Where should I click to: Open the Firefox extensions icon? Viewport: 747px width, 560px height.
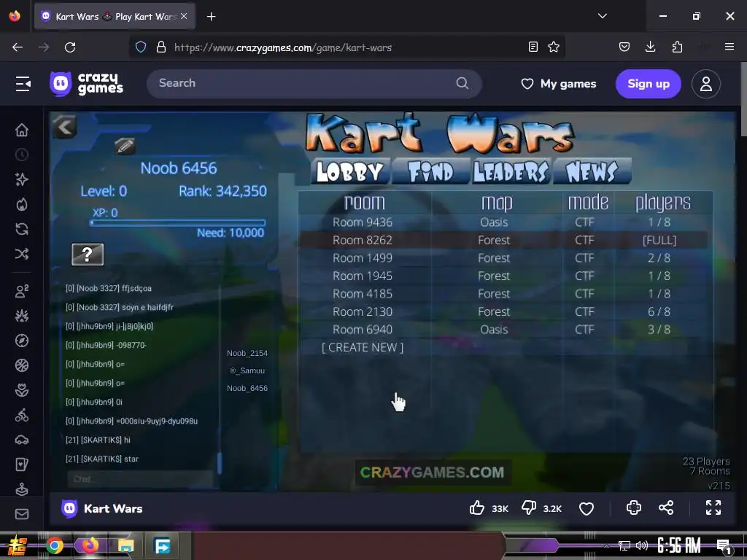pos(677,47)
